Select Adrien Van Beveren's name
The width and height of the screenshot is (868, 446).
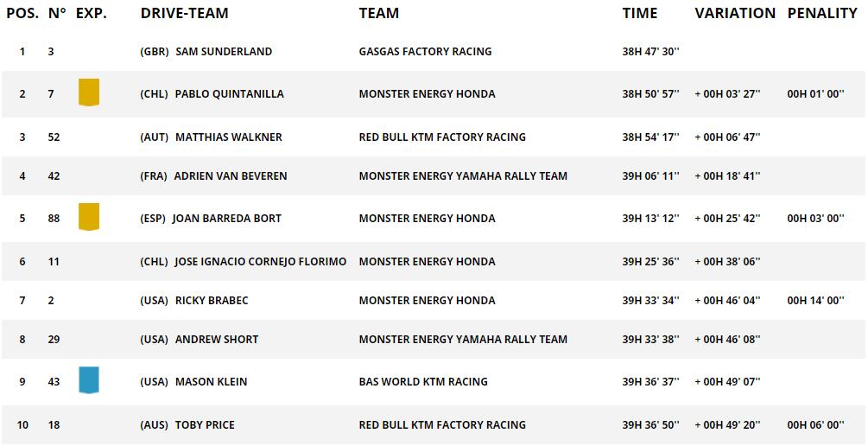click(231, 176)
